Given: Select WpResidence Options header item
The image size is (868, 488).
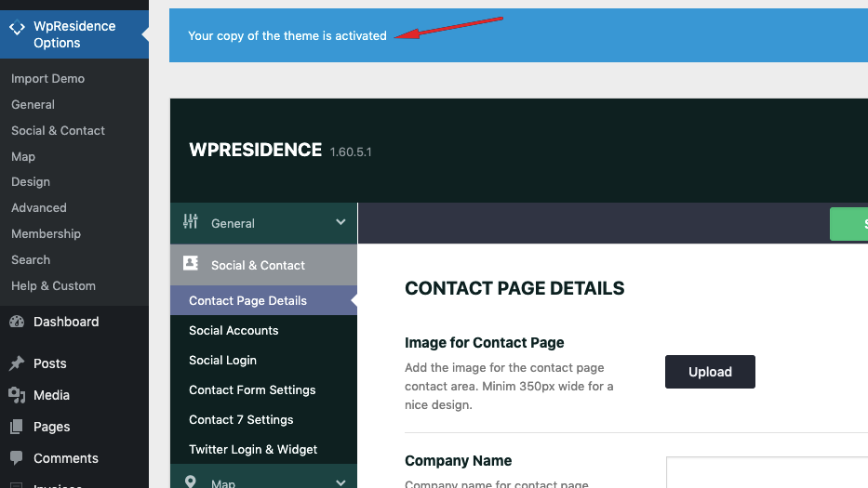Looking at the screenshot, I should pos(74,34).
